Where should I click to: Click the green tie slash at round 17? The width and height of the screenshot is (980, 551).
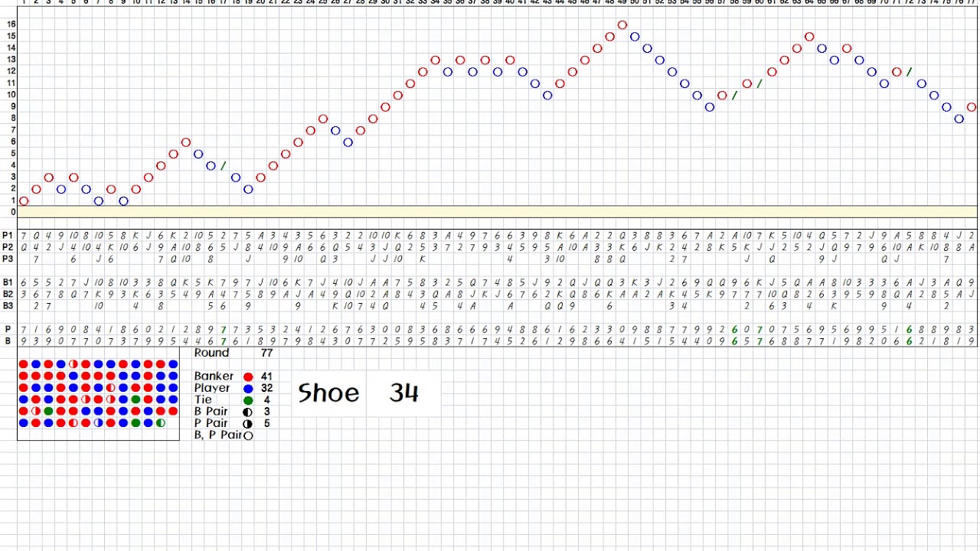coord(224,166)
